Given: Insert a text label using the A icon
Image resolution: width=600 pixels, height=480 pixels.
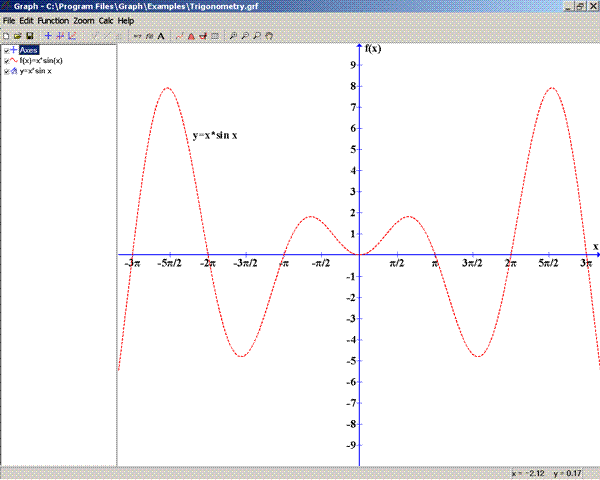Looking at the screenshot, I should [x=160, y=35].
